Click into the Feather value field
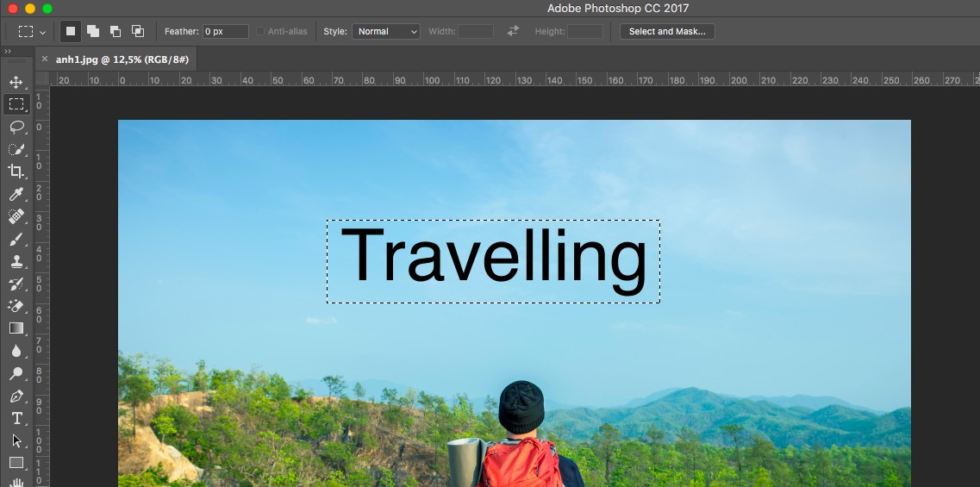The height and width of the screenshot is (487, 980). click(226, 31)
